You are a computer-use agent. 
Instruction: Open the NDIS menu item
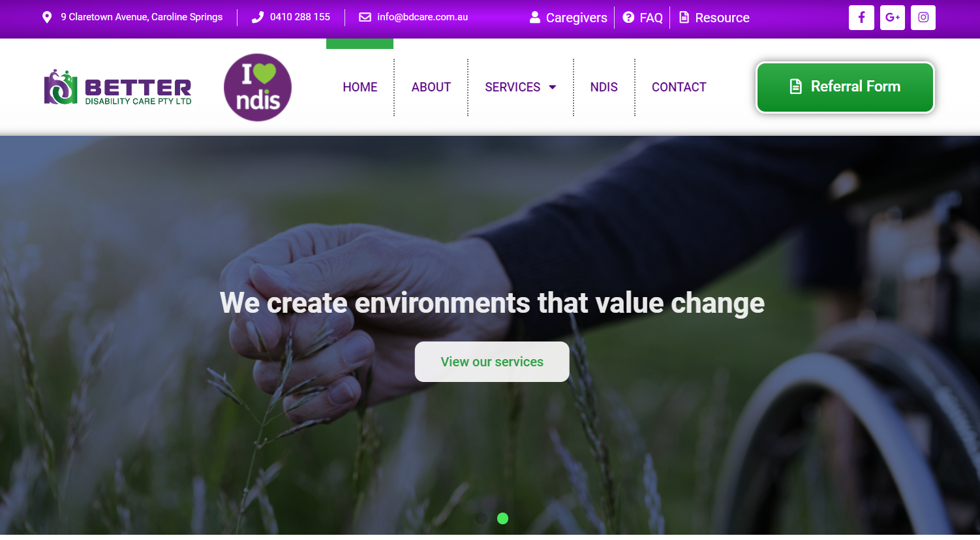tap(604, 87)
